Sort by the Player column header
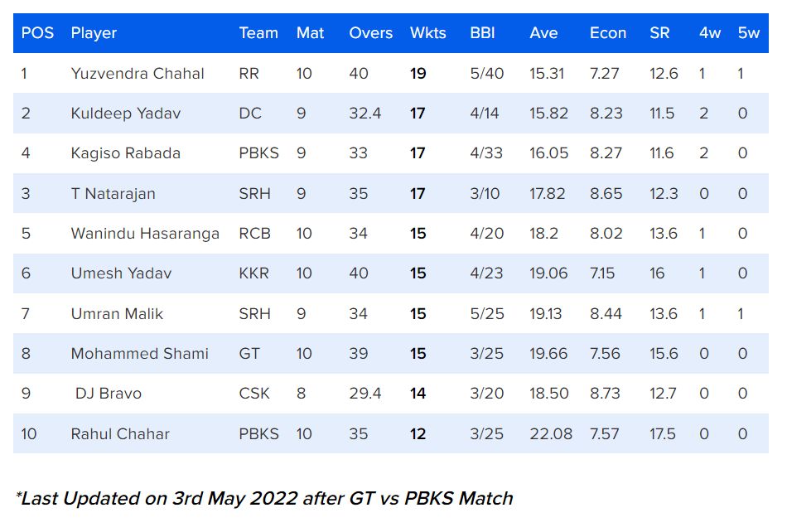 [94, 33]
